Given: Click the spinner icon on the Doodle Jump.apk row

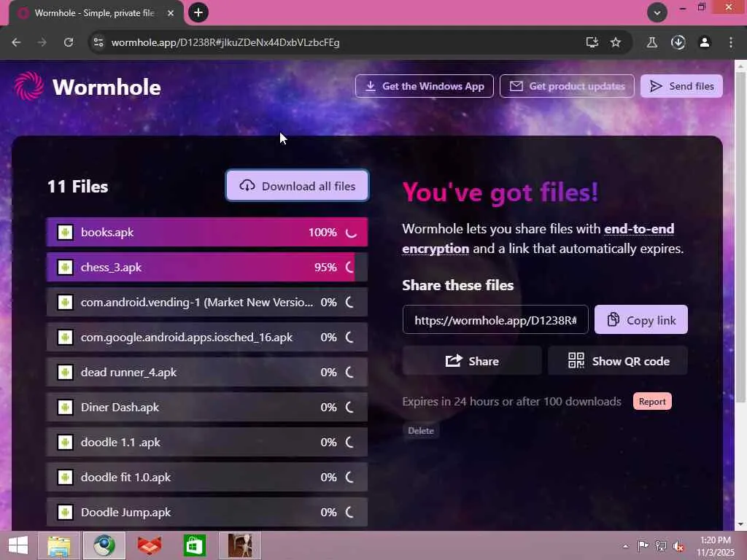Looking at the screenshot, I should pyautogui.click(x=349, y=513).
